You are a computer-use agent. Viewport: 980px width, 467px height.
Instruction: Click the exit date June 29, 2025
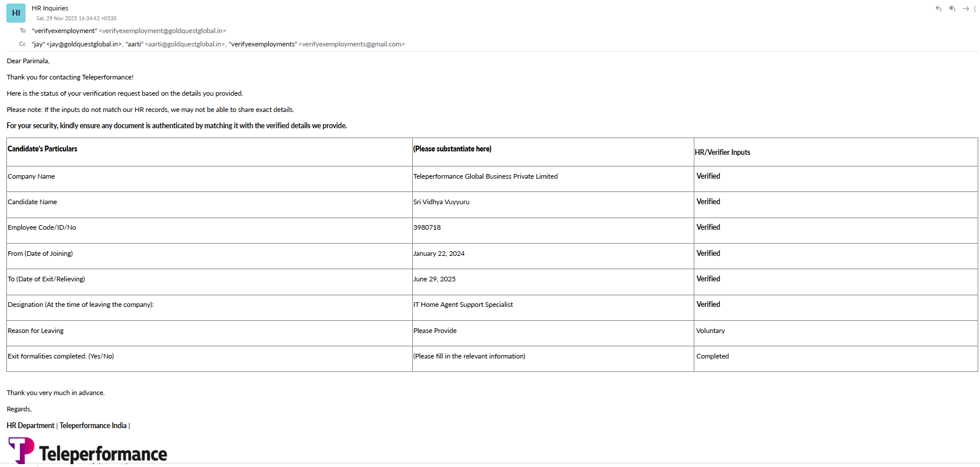click(x=434, y=279)
